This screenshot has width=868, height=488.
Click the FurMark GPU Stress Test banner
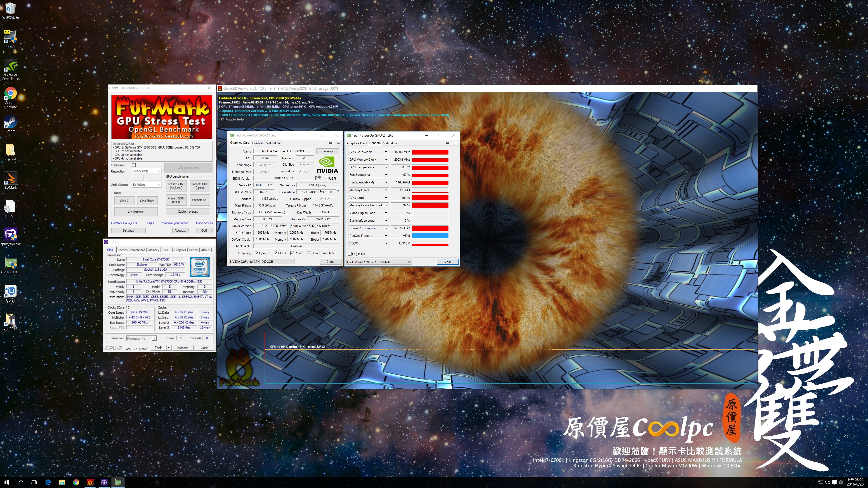tap(162, 117)
